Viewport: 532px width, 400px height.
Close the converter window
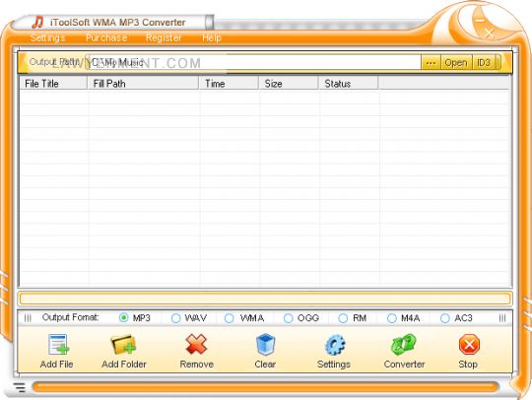[489, 33]
